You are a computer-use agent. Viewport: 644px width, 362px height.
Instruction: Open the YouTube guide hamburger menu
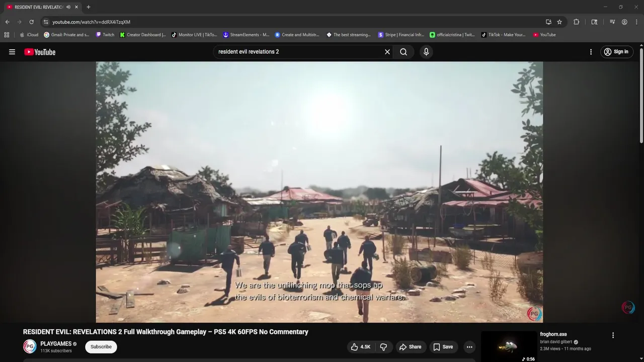click(12, 52)
